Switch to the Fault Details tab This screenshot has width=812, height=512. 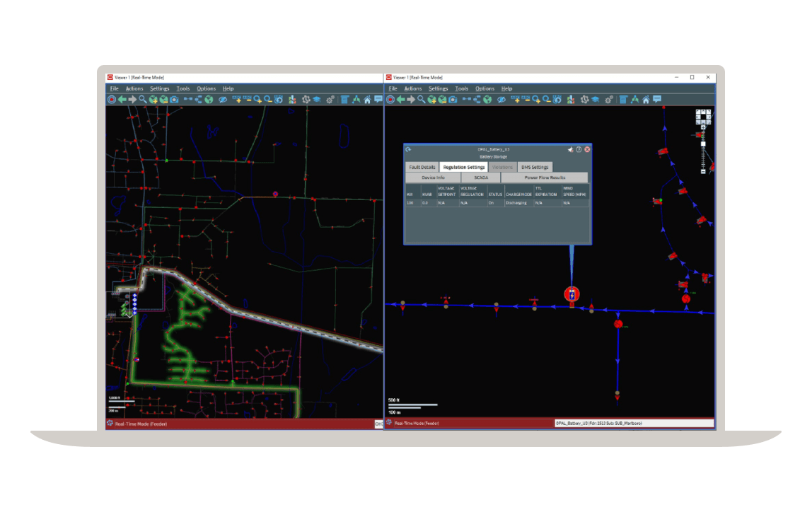pos(422,167)
